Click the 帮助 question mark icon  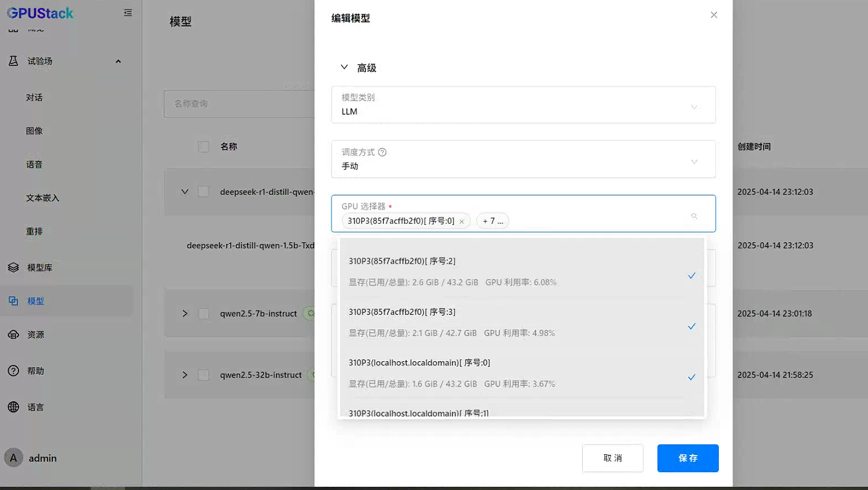click(13, 371)
